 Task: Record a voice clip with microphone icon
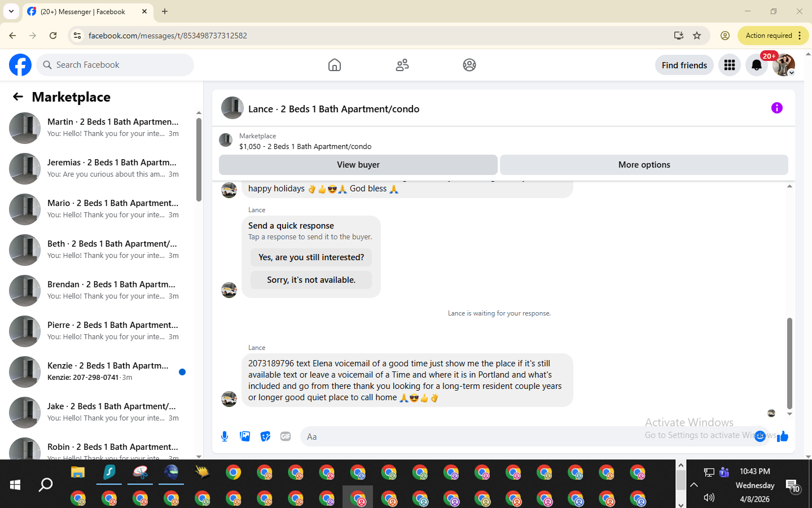point(225,436)
